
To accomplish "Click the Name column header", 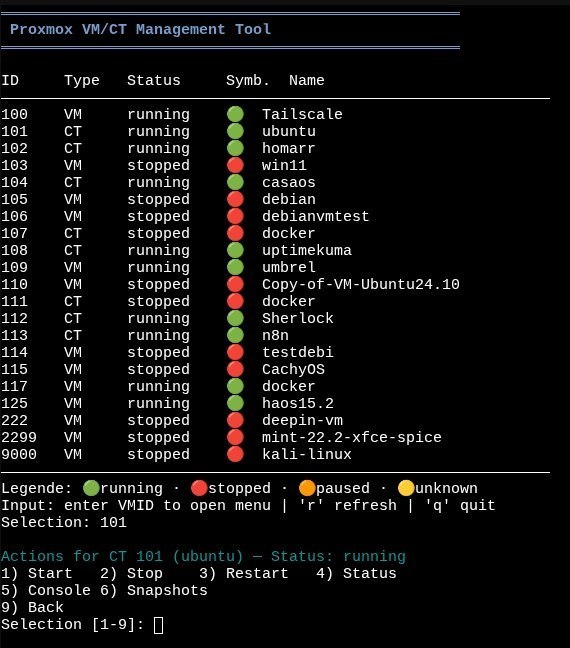I will pos(307,80).
